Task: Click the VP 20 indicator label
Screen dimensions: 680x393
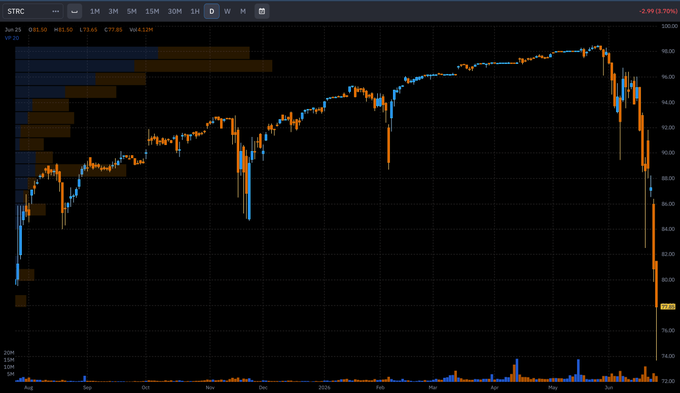Action: [x=12, y=38]
